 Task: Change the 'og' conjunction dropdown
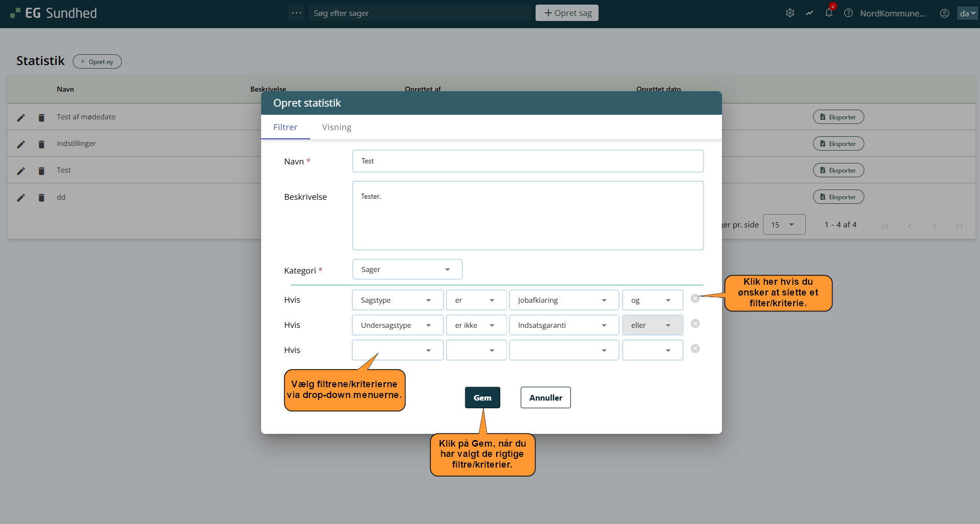point(652,300)
